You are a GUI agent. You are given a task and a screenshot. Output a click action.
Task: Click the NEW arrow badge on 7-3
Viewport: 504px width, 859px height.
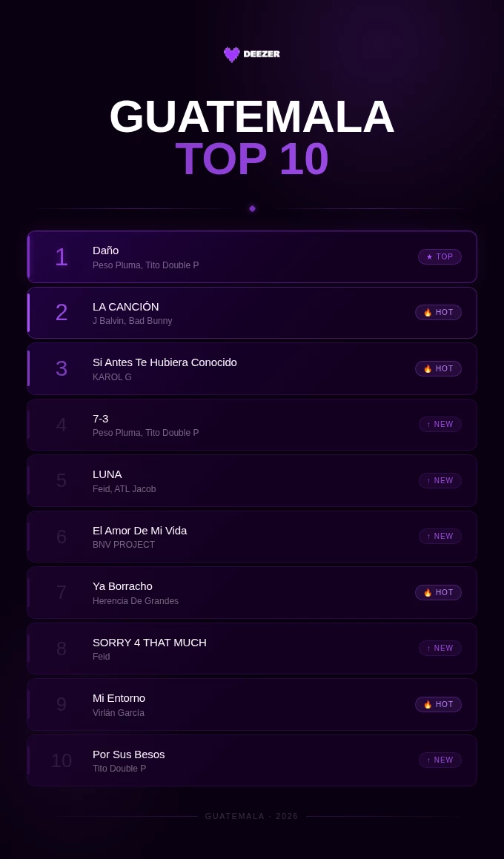(x=440, y=425)
